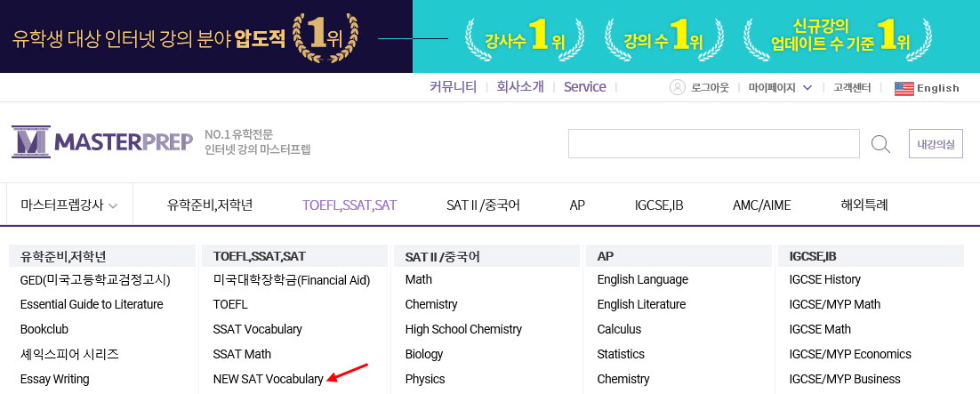
Task: Select 미국대학장학금(Financial Aid)
Action: tap(292, 279)
